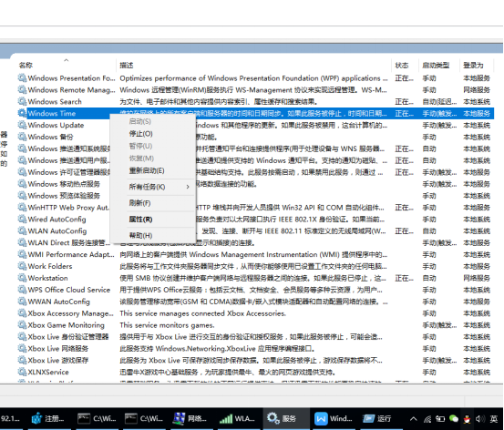Click the gear icon beside Workstation service
The height and width of the screenshot is (430, 504).
pyautogui.click(x=22, y=278)
